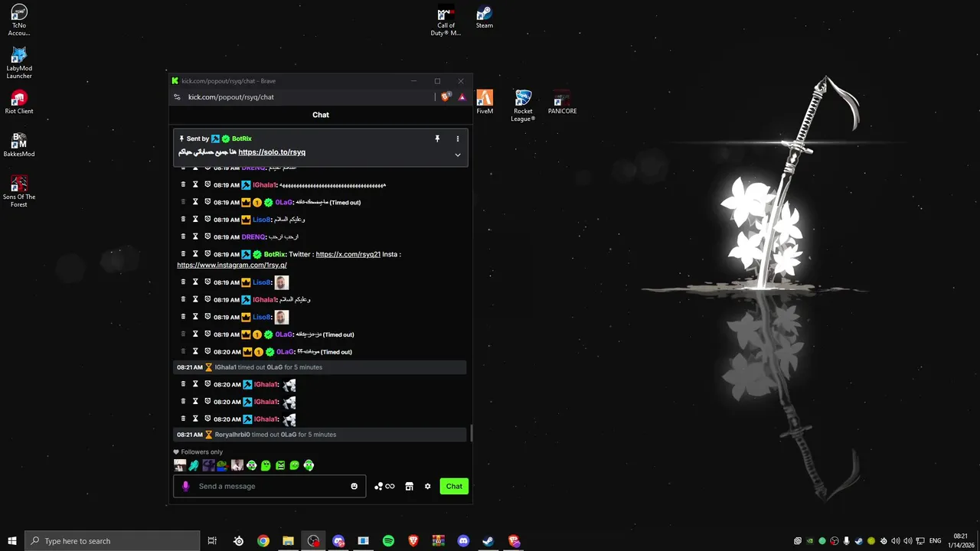The width and height of the screenshot is (980, 551).
Task: Send message with green Chat button
Action: click(x=454, y=486)
